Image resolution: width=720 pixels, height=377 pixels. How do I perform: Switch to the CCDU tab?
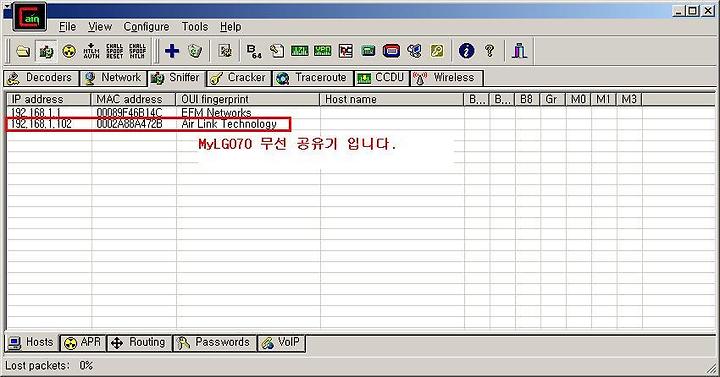click(382, 78)
